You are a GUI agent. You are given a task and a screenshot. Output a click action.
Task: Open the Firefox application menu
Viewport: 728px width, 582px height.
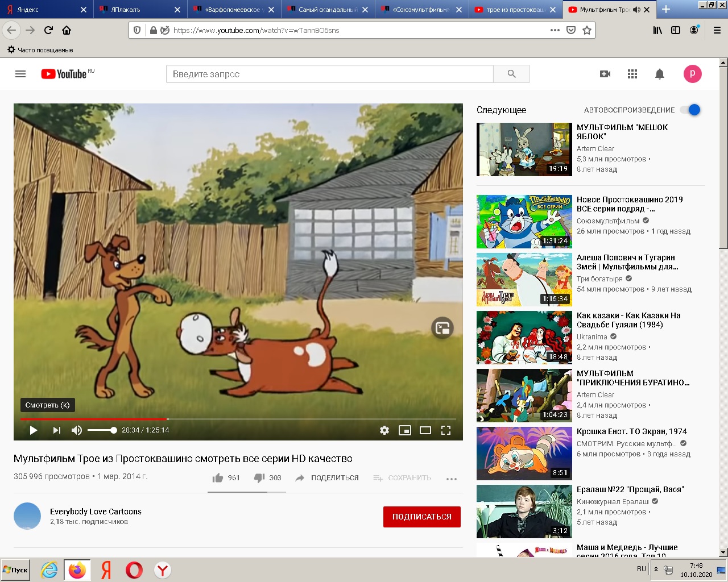click(717, 30)
